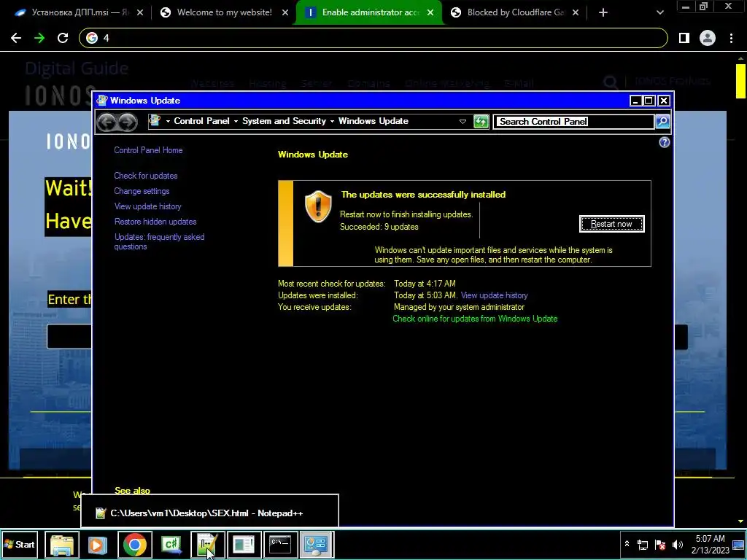
Task: Open Updates: frequently asked questions
Action: (x=159, y=241)
